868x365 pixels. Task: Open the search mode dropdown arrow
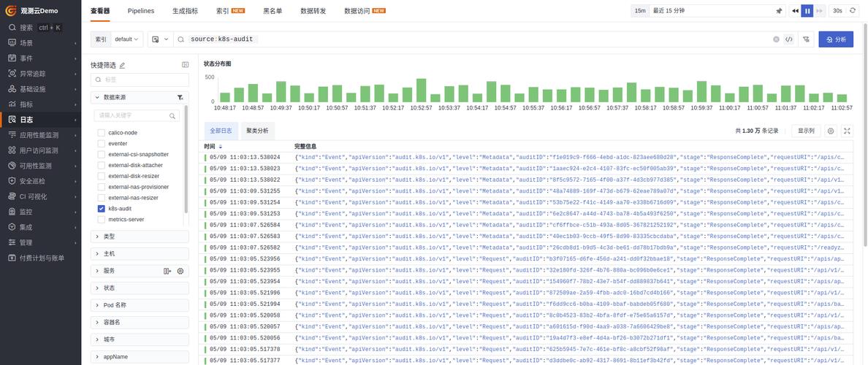click(166, 39)
